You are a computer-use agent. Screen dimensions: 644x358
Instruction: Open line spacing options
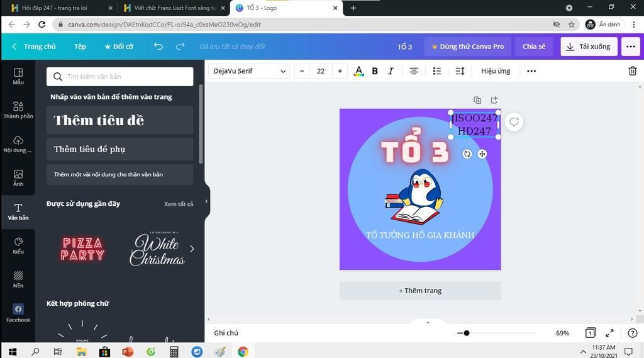(x=460, y=71)
